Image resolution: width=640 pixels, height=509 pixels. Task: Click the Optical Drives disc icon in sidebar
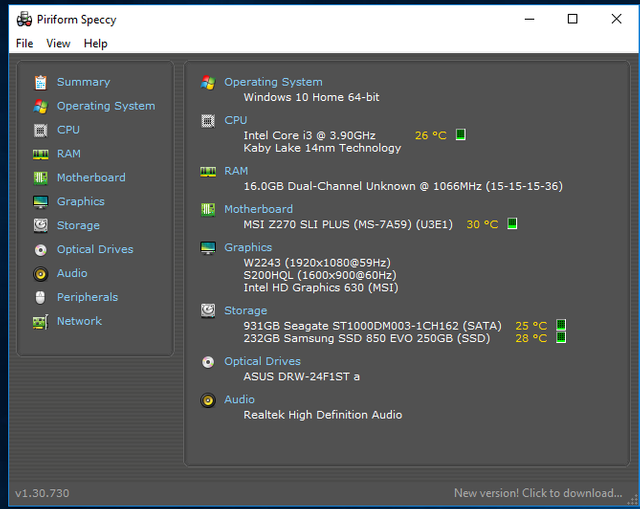click(40, 250)
